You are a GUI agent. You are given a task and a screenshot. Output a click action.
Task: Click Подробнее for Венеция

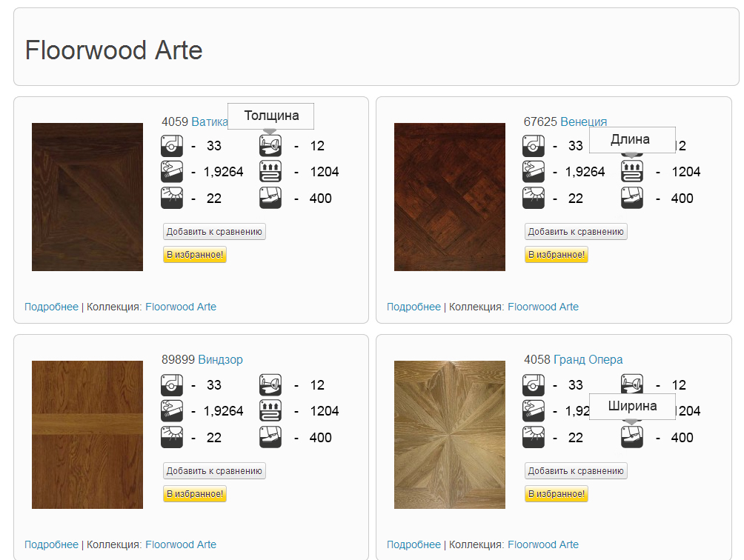[x=413, y=307]
